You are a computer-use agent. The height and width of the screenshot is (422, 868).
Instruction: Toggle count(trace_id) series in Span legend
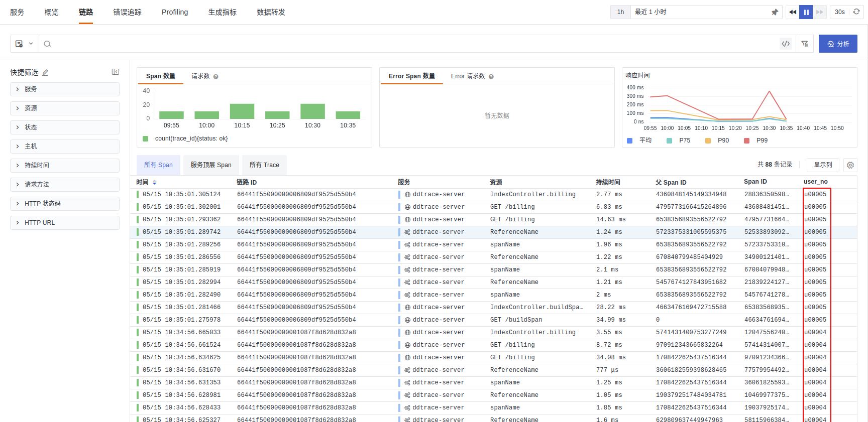click(185, 138)
